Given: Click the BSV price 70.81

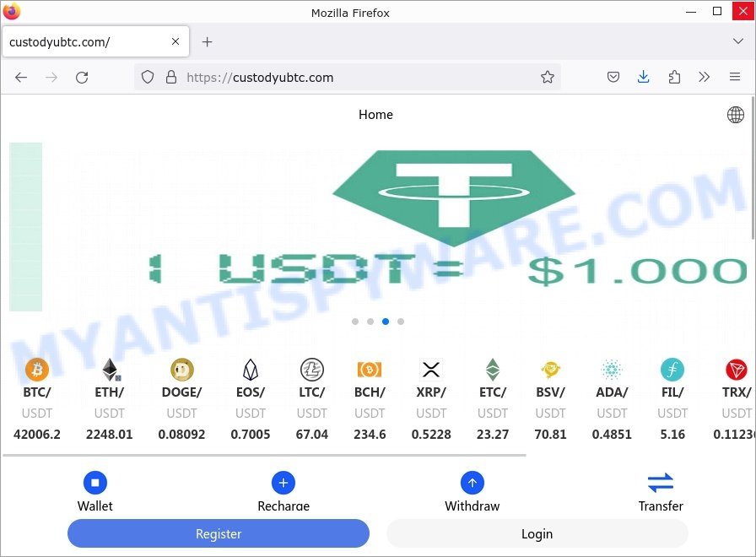Looking at the screenshot, I should pos(551,435).
